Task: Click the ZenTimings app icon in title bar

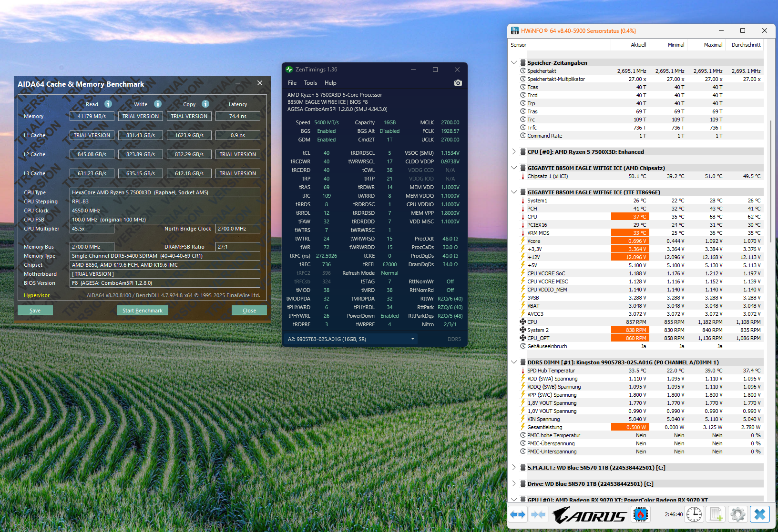Action: pyautogui.click(x=289, y=70)
